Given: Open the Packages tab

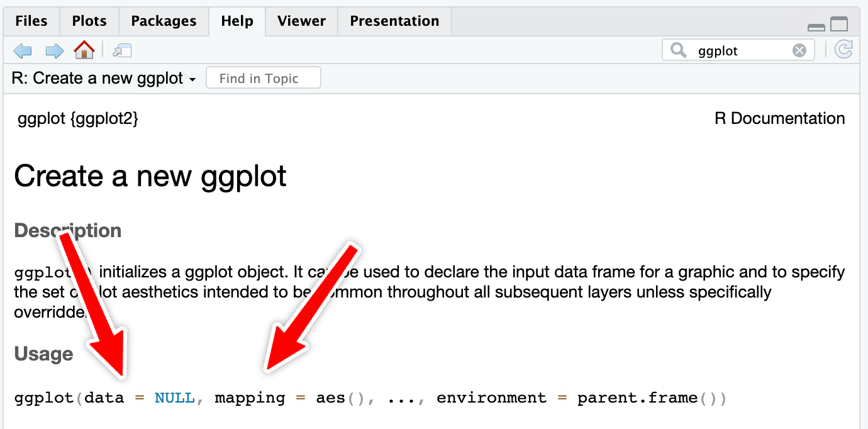Looking at the screenshot, I should (x=165, y=21).
